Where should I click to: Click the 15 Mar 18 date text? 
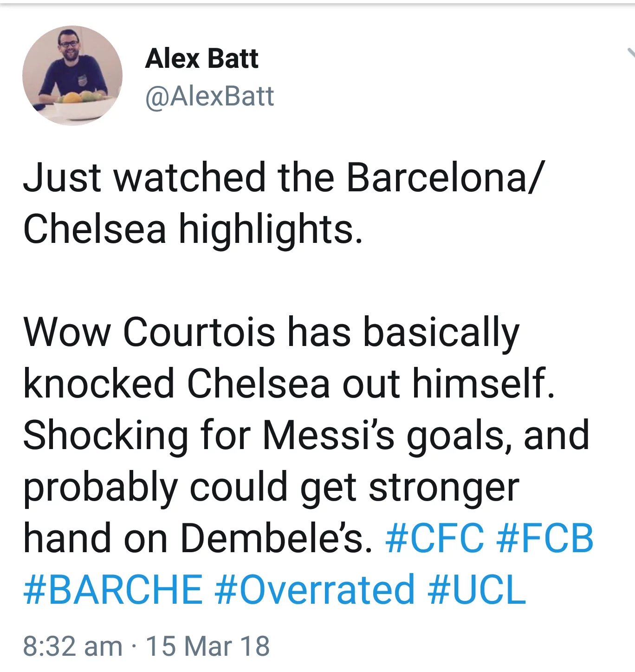point(209,645)
